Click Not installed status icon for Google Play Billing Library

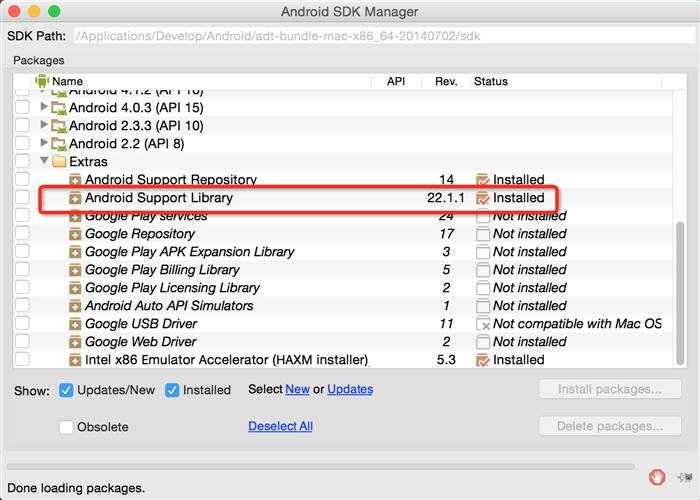(x=483, y=270)
